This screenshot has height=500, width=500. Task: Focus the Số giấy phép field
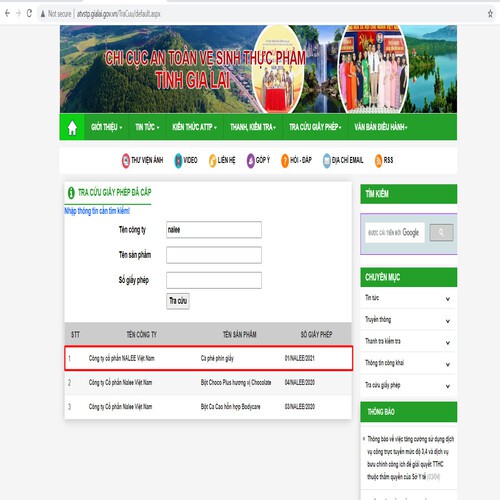point(214,280)
